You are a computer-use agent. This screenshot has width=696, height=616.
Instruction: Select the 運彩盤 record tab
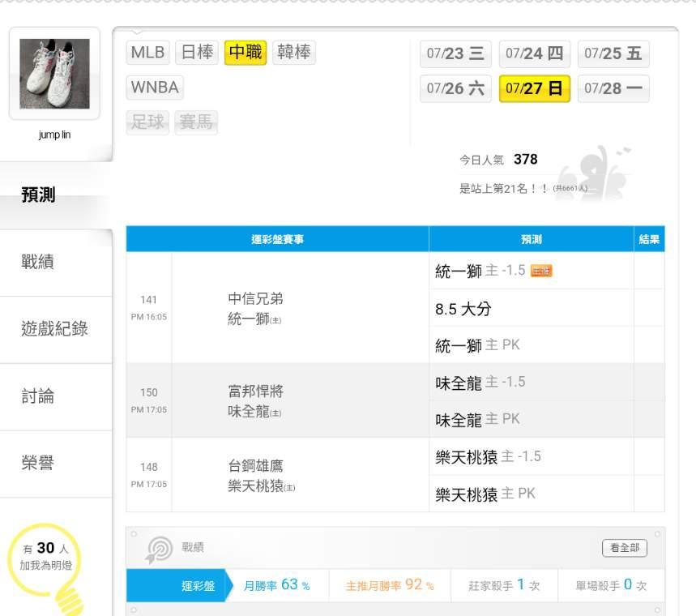(198, 586)
